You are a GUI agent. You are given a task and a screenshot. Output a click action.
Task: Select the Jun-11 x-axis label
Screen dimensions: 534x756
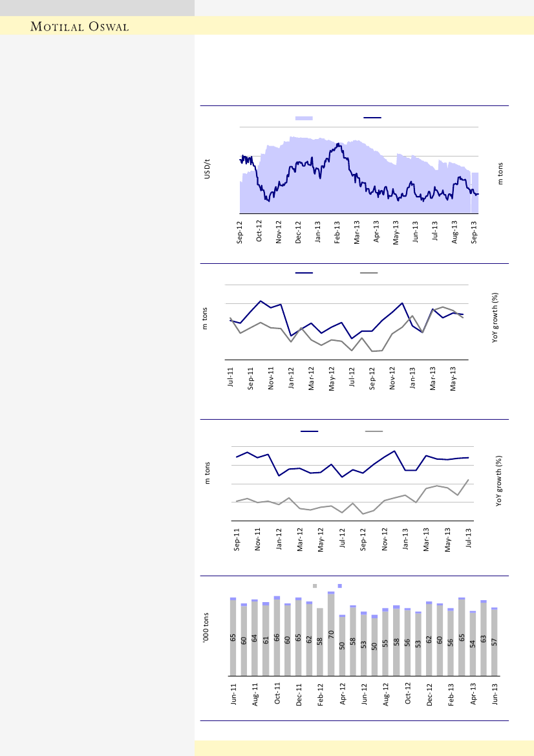pyautogui.click(x=233, y=693)
